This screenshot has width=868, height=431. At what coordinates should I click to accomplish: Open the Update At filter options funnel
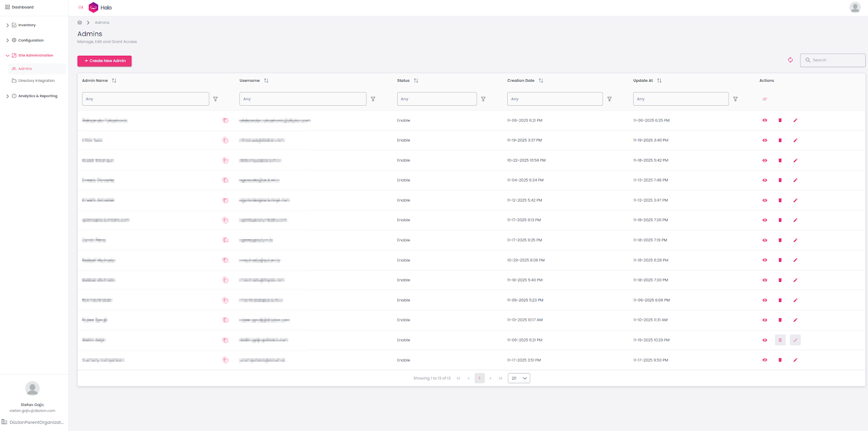736,99
